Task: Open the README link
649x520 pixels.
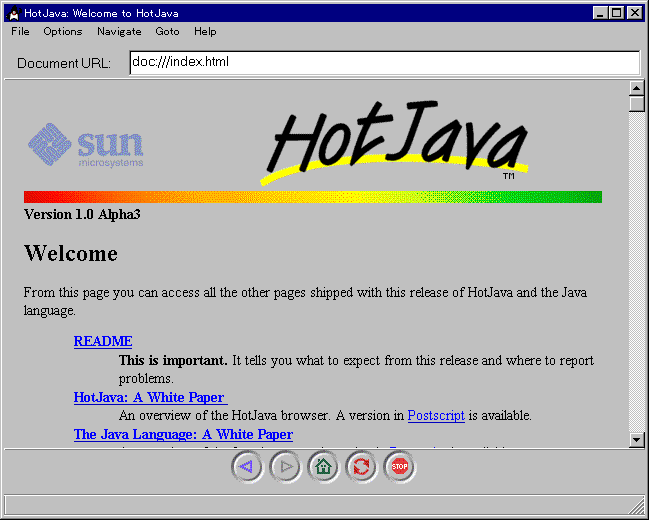Action: [103, 341]
